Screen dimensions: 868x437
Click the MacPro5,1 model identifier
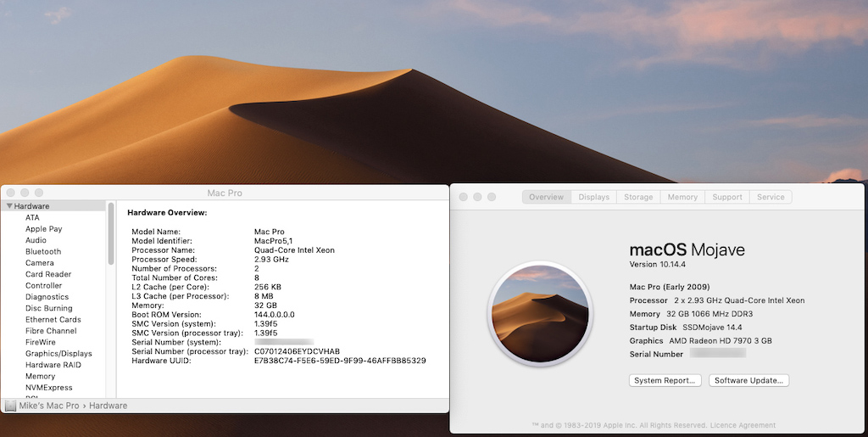274,241
